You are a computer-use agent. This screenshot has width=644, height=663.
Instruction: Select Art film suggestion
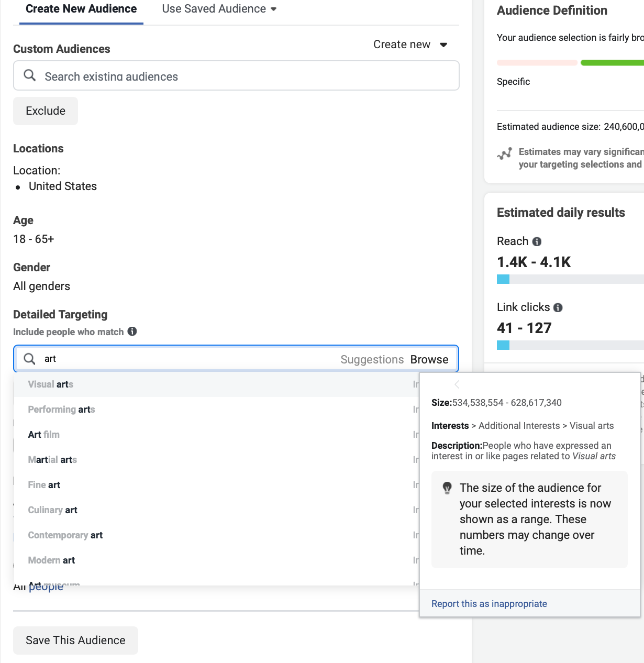(x=216, y=435)
